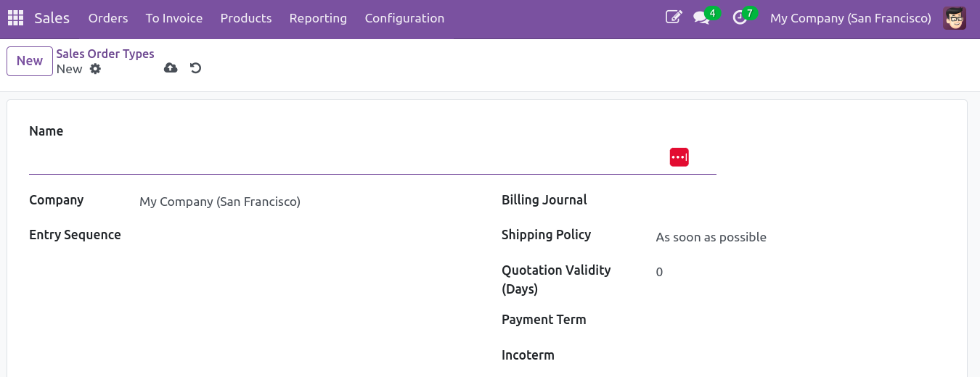Viewport: 980px width, 377px height.
Task: Open the Configuration menu
Action: coord(404,18)
